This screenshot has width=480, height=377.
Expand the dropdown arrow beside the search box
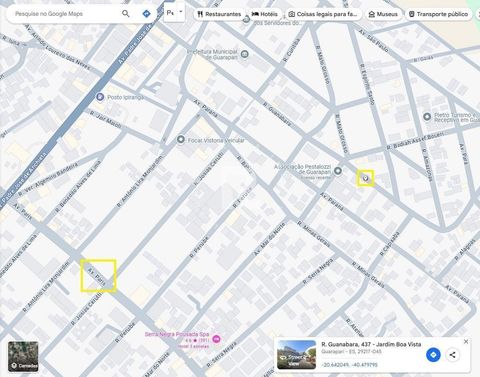point(181,12)
